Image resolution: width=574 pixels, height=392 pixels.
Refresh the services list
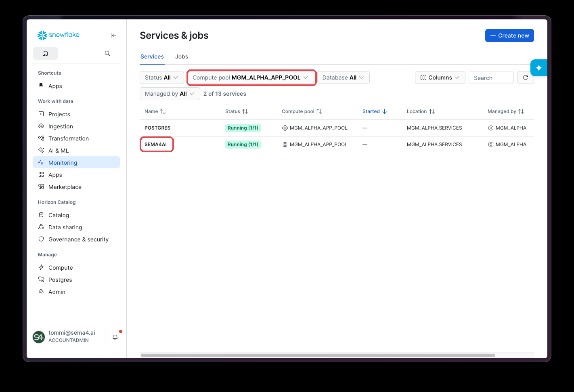tap(526, 78)
